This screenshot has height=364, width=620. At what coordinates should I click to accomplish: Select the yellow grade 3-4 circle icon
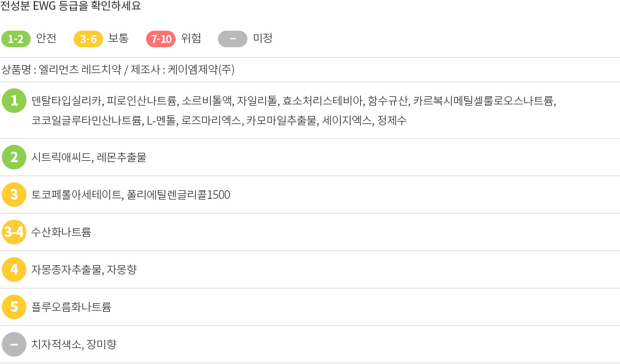click(14, 232)
